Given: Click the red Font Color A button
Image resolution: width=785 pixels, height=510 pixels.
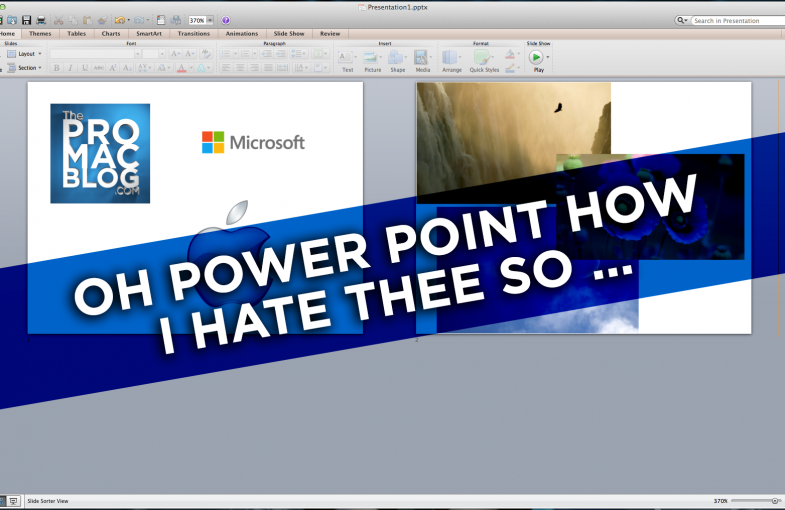Looking at the screenshot, I should coord(181,68).
